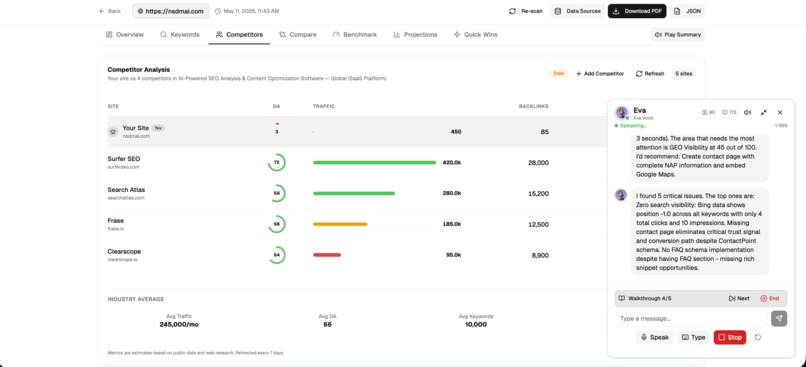Focus the Type a message field
Image resolution: width=806 pixels, height=367 pixels.
[691, 319]
